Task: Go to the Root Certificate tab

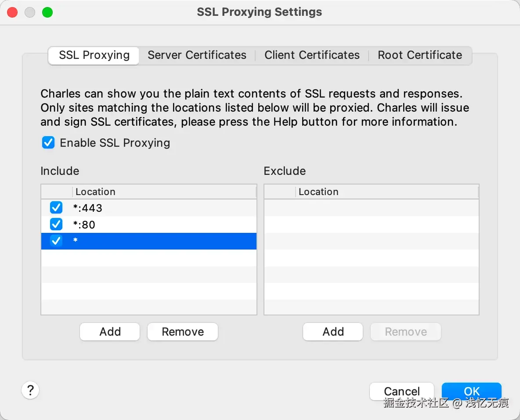Action: 420,55
